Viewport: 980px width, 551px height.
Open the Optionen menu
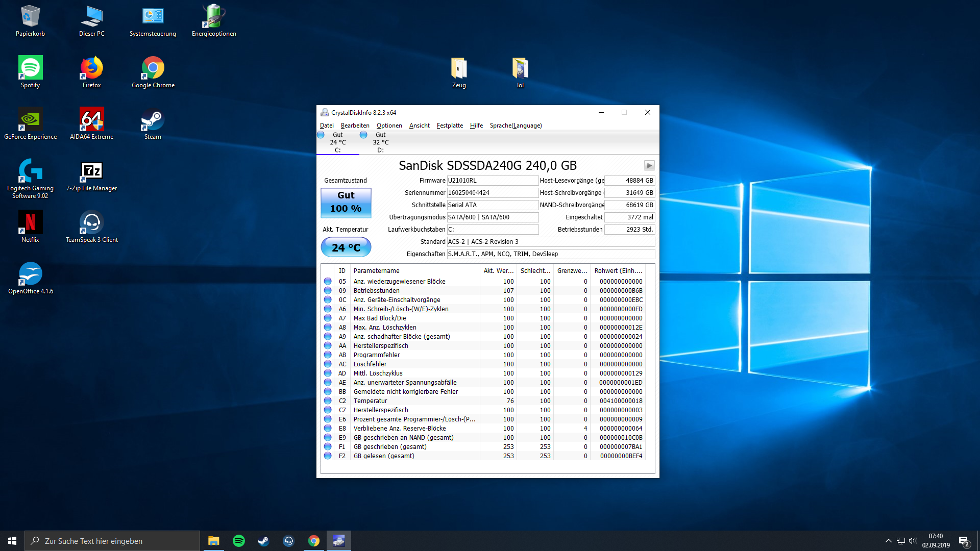[x=389, y=126]
